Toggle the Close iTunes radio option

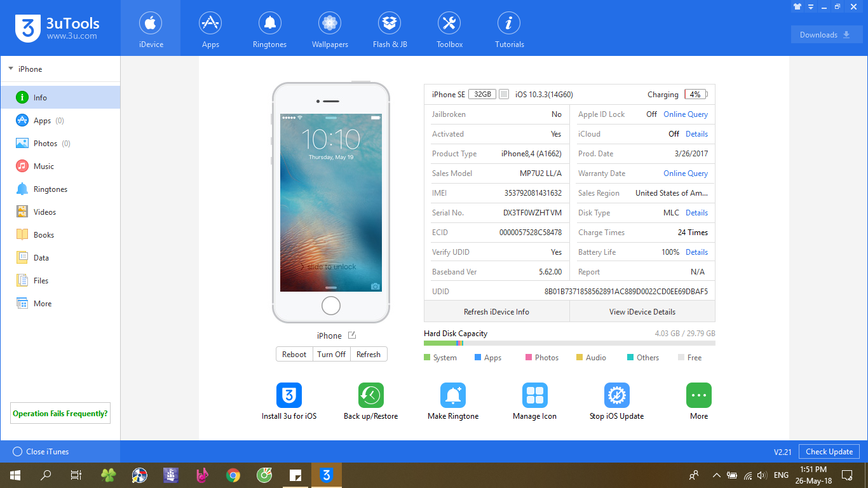[x=18, y=452]
